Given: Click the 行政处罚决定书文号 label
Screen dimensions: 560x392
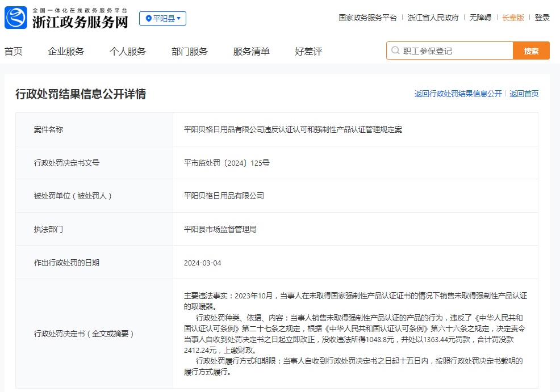Looking at the screenshot, I should pos(66,163).
